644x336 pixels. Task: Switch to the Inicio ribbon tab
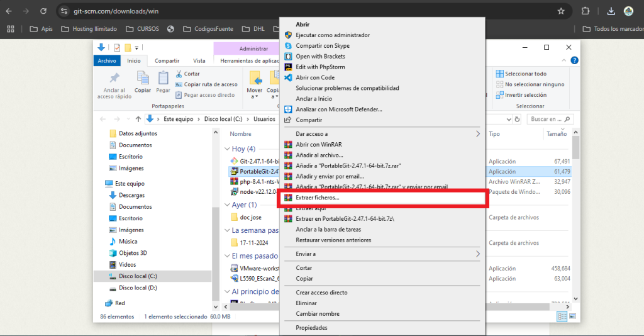pyautogui.click(x=134, y=61)
